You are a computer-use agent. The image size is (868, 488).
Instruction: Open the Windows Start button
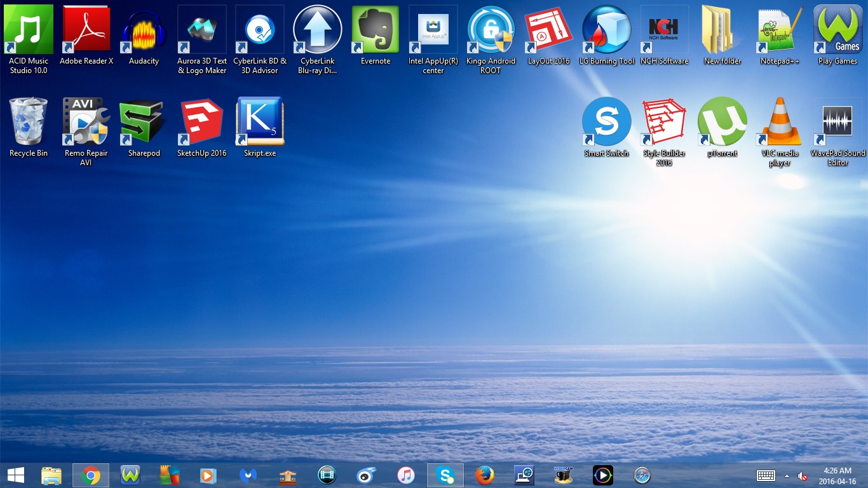[x=16, y=475]
